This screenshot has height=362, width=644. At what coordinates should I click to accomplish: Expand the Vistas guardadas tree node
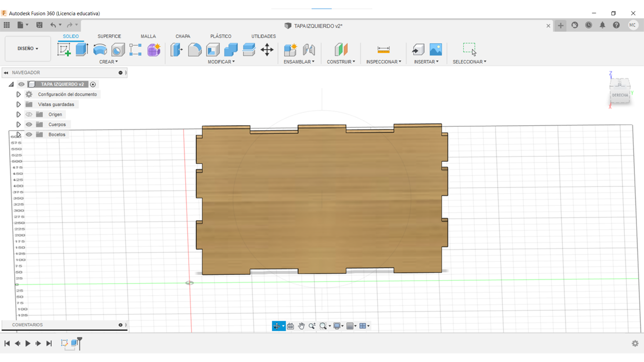coord(19,105)
